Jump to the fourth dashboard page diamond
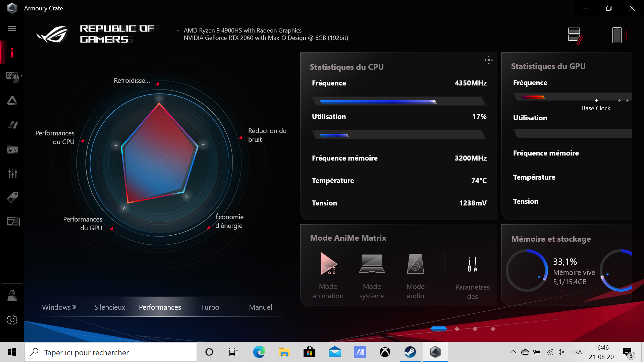Screen dimensions: 644x362 [x=493, y=329]
